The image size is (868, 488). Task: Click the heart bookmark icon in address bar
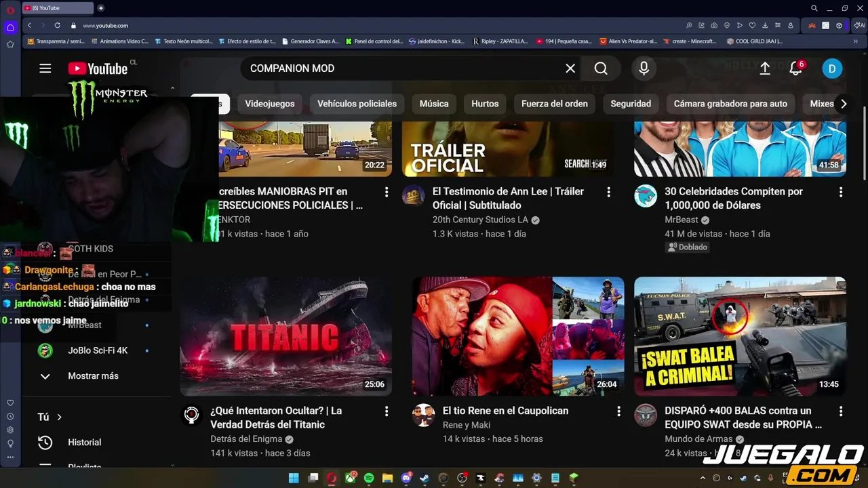click(x=752, y=25)
